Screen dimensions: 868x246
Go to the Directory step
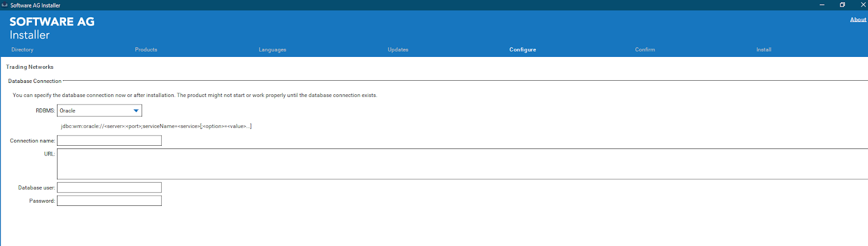pos(22,49)
